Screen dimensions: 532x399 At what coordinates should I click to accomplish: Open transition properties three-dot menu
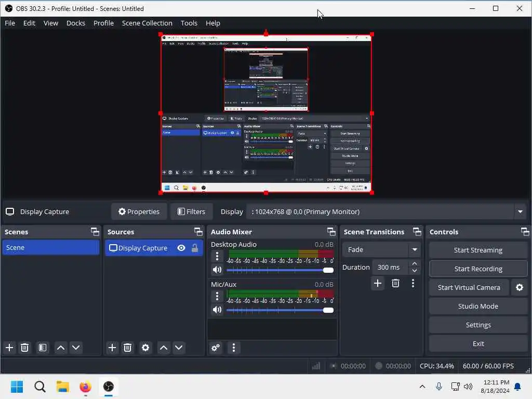[x=413, y=283]
